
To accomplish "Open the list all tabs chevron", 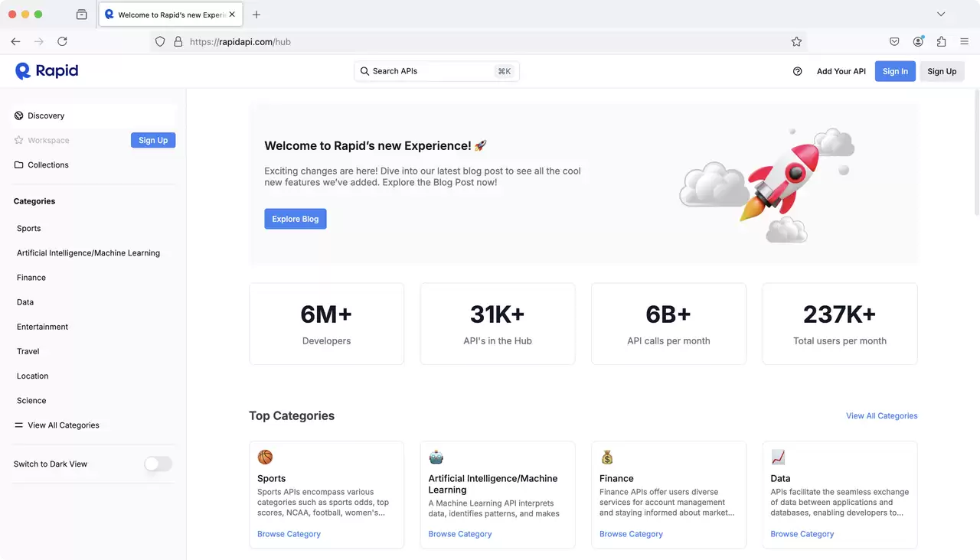I will click(x=941, y=15).
